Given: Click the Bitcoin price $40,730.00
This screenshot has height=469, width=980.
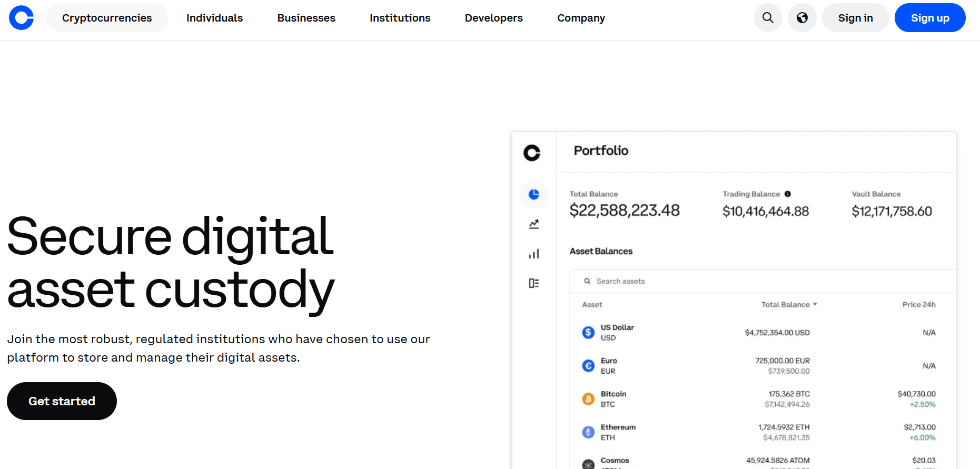Looking at the screenshot, I should click(x=917, y=394).
